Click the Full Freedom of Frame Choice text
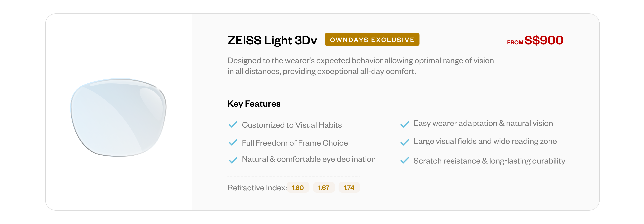Screen dimensions: 644x224 pos(295,143)
